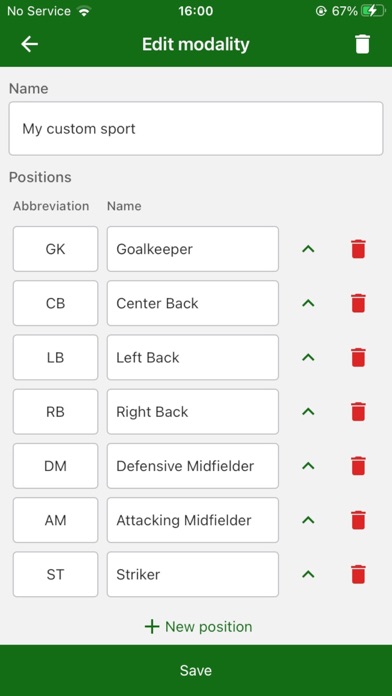Delete the Goalkeeper position

(x=358, y=249)
